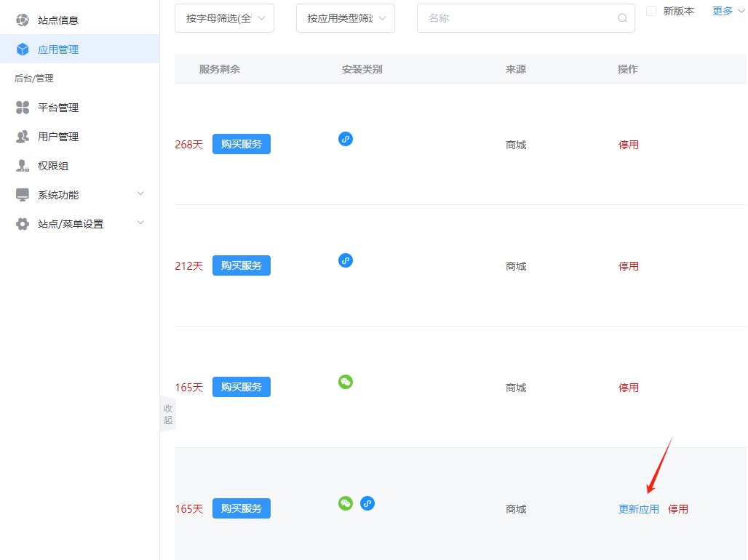Click 购买服务 button in the 212天 row
The image size is (748, 560).
(242, 265)
